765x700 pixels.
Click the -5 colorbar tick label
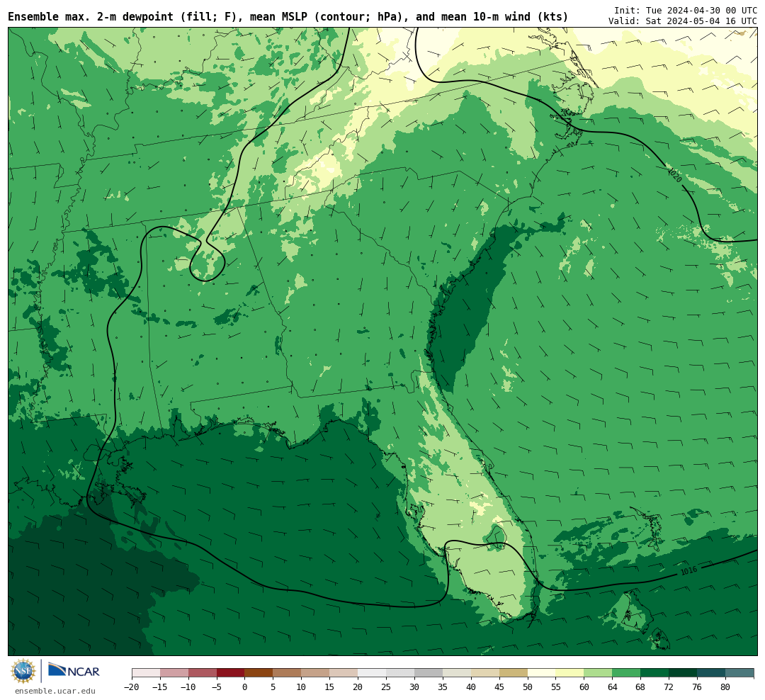pyautogui.click(x=217, y=687)
